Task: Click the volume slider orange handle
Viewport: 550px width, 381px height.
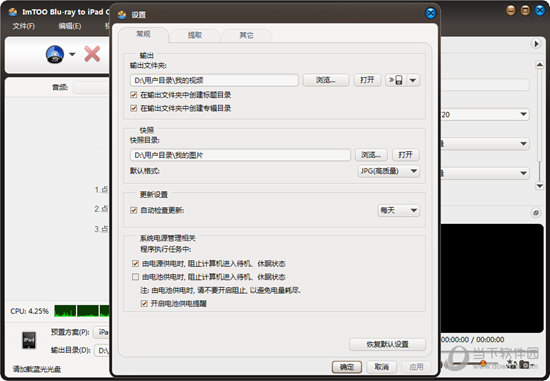Action: [x=483, y=363]
